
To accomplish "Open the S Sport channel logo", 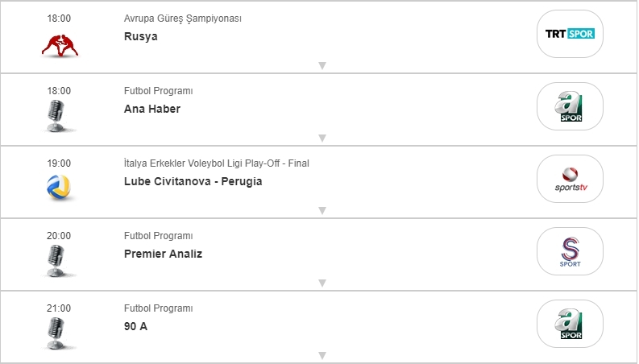I will click(x=570, y=251).
